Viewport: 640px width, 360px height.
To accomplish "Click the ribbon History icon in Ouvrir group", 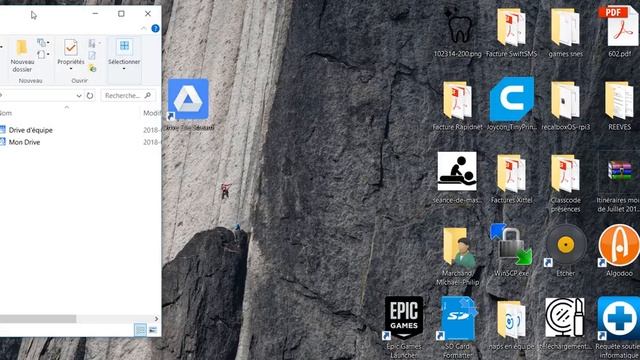I will (93, 68).
